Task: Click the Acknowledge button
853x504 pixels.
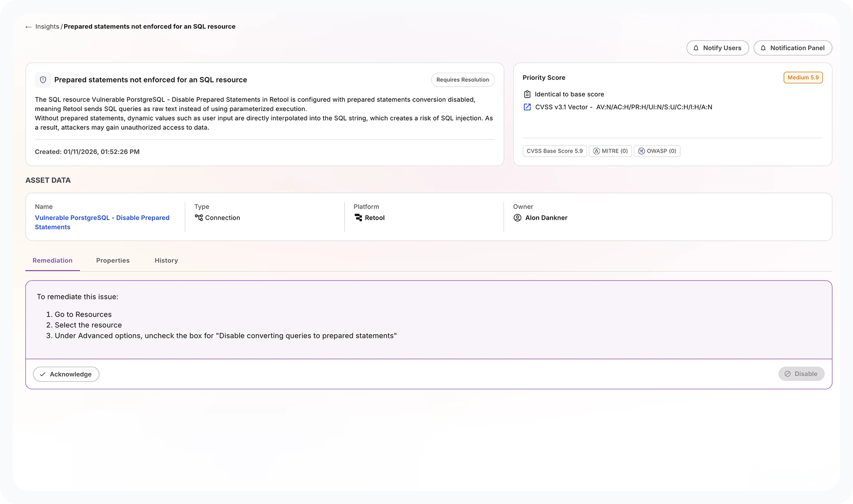Action: pos(66,374)
